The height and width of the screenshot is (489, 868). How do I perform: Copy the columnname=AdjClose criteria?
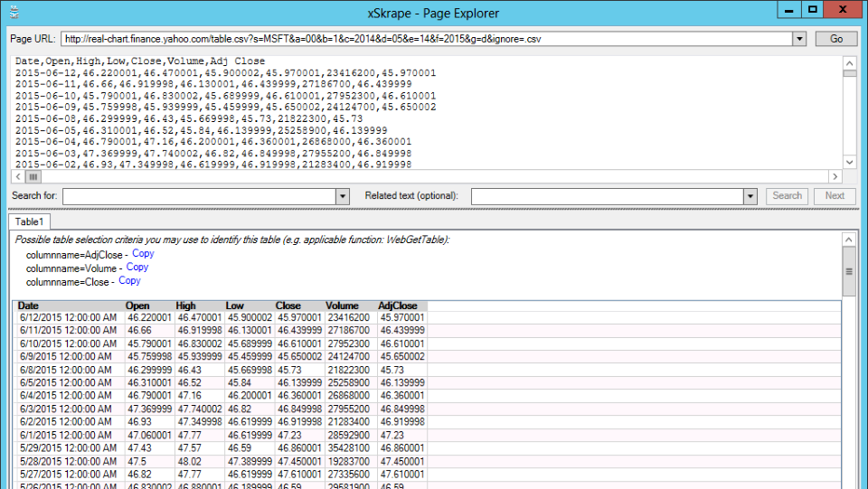(143, 253)
